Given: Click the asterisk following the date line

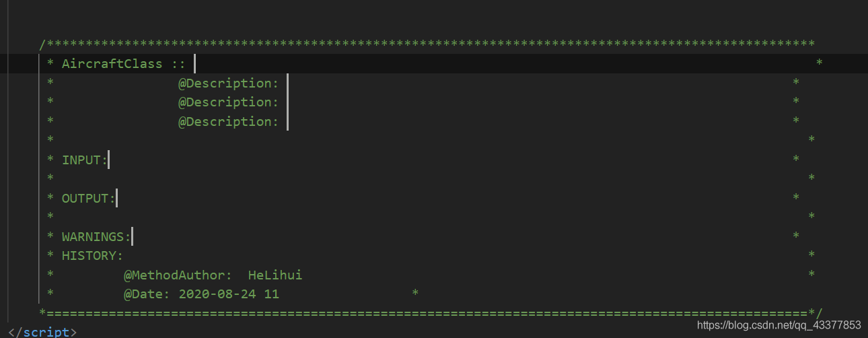Looking at the screenshot, I should coord(415,294).
